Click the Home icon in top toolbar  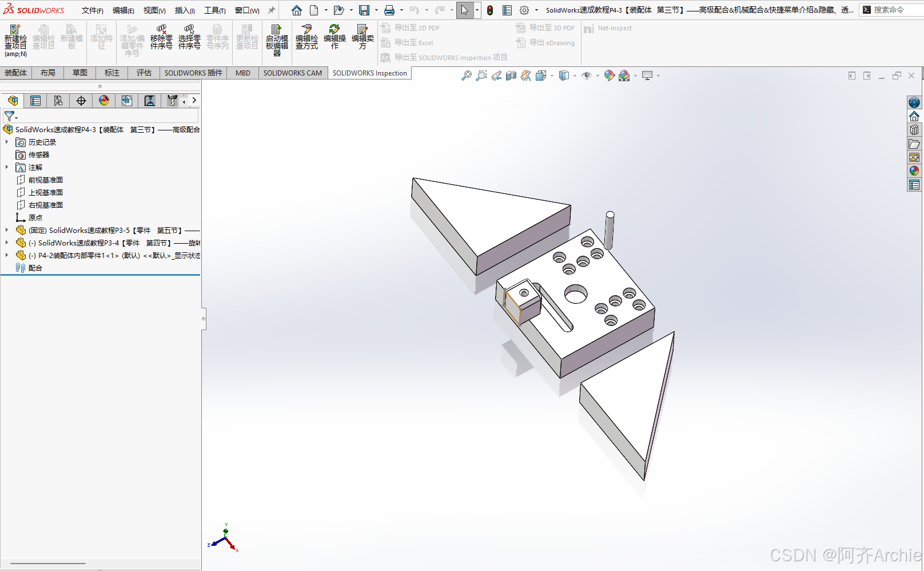tap(296, 10)
